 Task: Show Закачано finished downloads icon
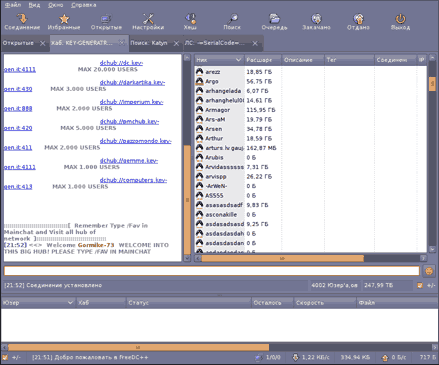(x=316, y=19)
